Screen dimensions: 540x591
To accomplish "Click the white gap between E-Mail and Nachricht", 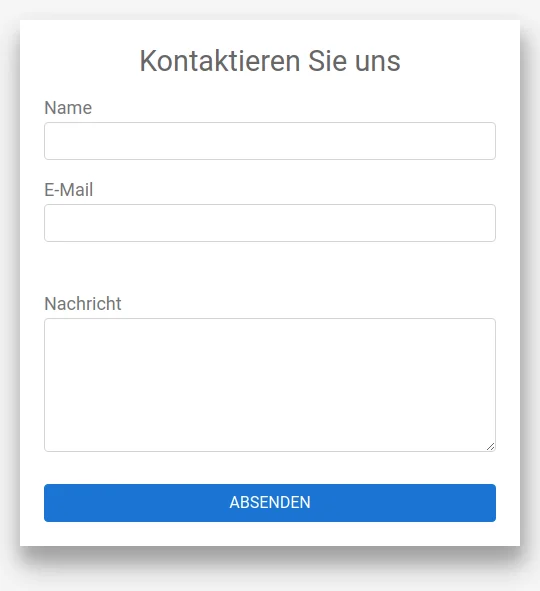I will pyautogui.click(x=270, y=268).
